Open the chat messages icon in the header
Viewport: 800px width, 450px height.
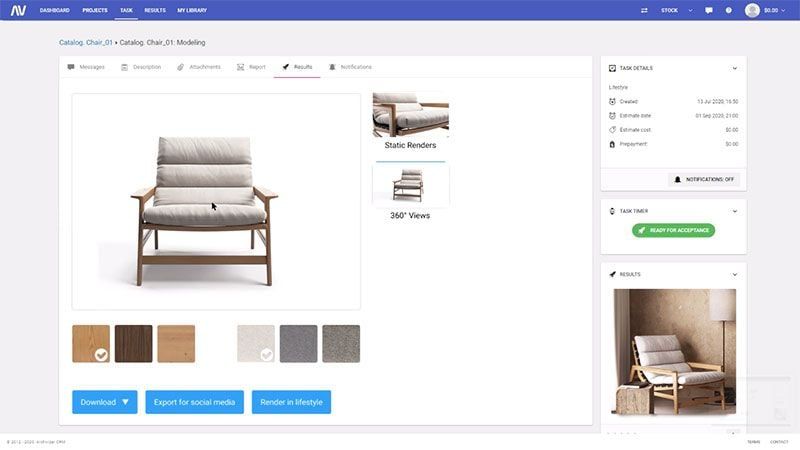click(709, 10)
